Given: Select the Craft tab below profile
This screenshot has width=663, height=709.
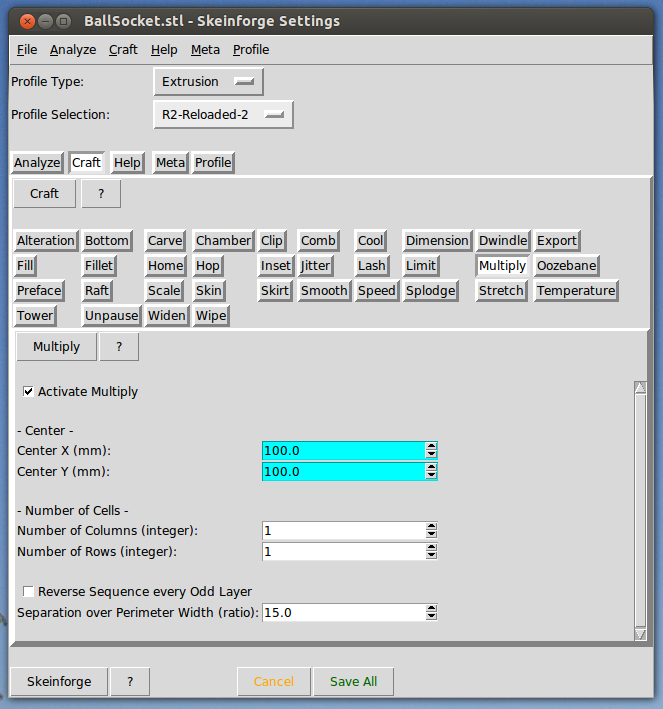Looking at the screenshot, I should coord(86,162).
